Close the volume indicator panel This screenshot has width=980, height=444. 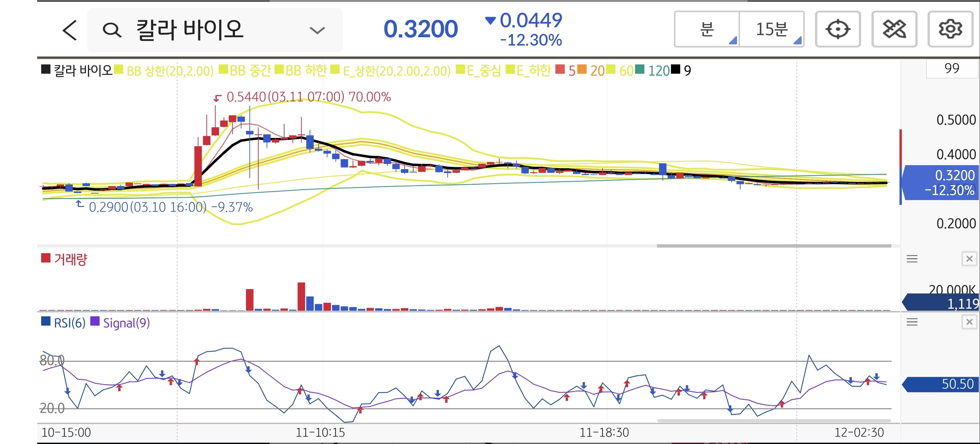[969, 259]
